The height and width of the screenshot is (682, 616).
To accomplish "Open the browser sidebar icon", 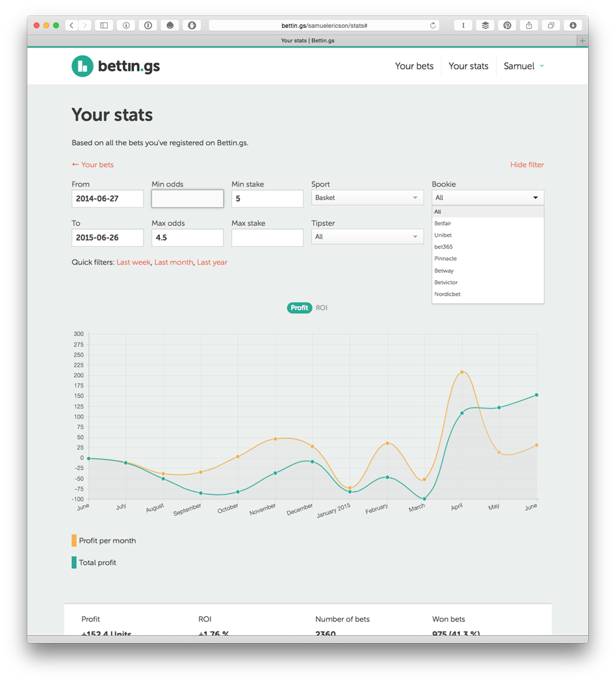I will point(103,25).
